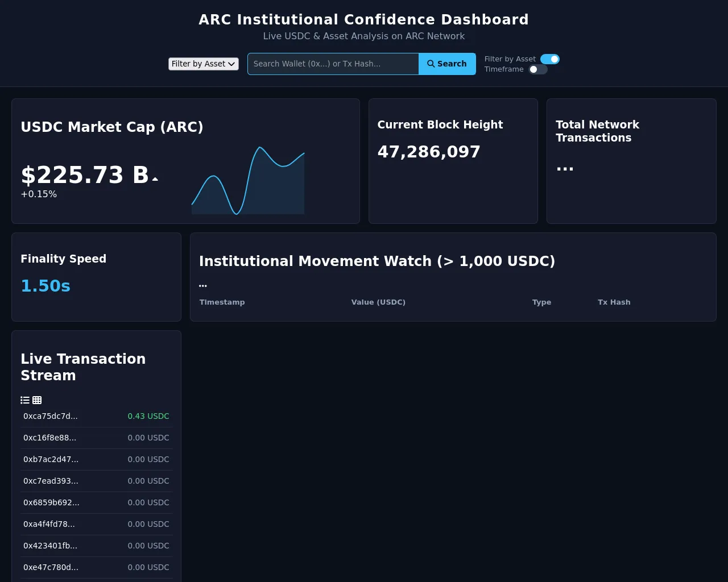Open the Filter by Asset dropdown
The width and height of the screenshot is (728, 582).
pyautogui.click(x=204, y=64)
